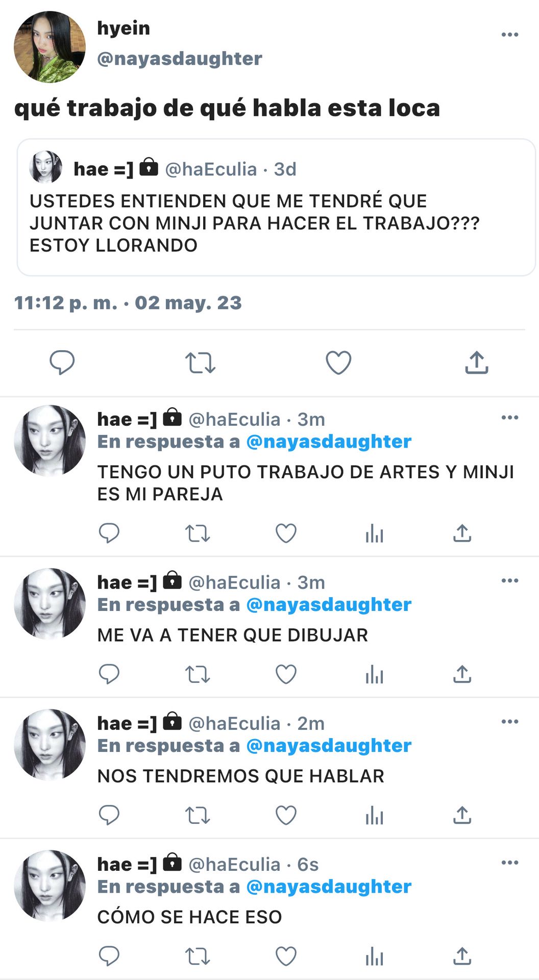The height and width of the screenshot is (980, 539).
Task: Share the 'ME VA A TENER QUE DIBUJAR' reply
Action: pyautogui.click(x=462, y=674)
